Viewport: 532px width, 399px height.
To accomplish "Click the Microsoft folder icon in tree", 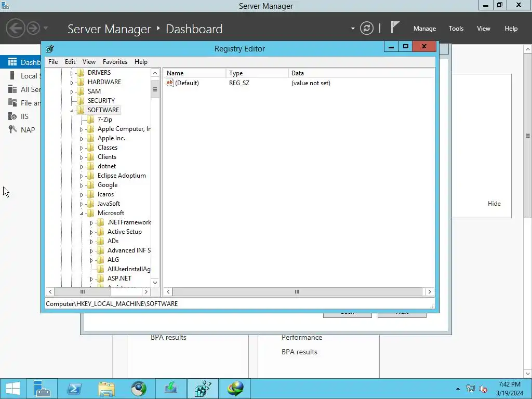I will tap(90, 213).
